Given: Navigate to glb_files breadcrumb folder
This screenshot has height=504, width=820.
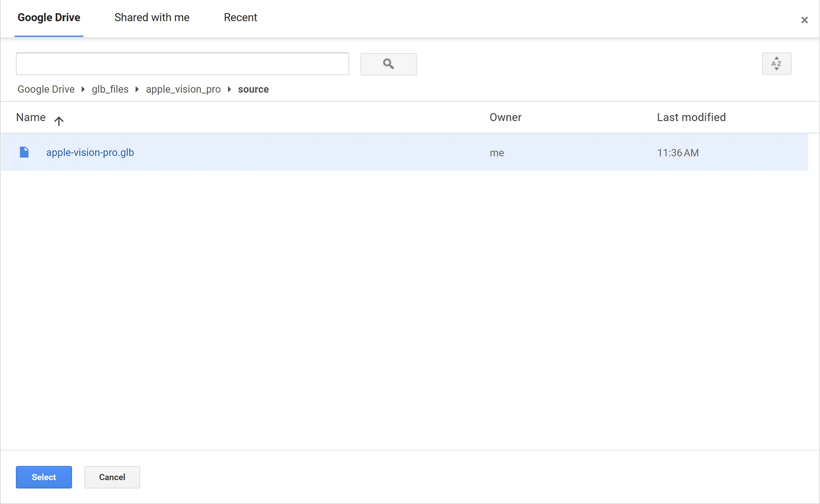Looking at the screenshot, I should point(110,89).
